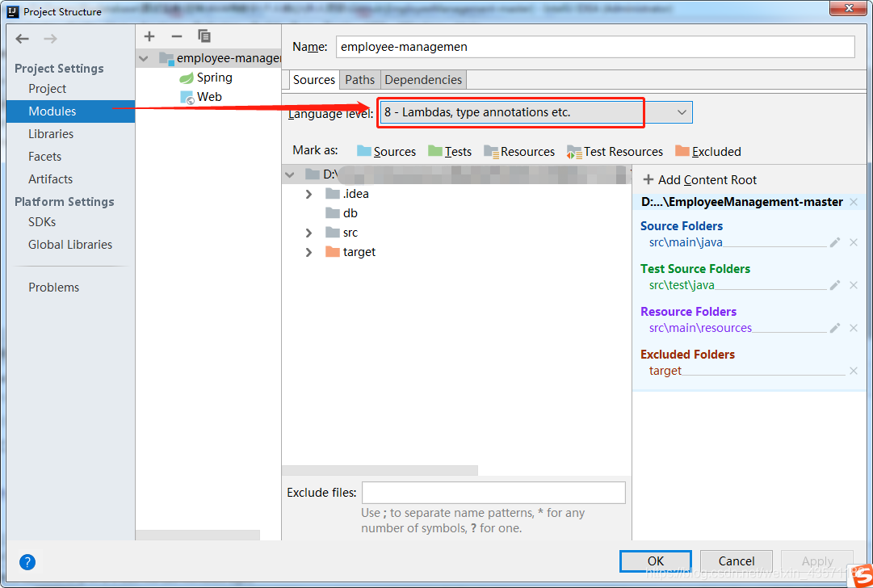The width and height of the screenshot is (873, 588).
Task: Click horizontal scrollbar under module list
Action: (x=198, y=535)
